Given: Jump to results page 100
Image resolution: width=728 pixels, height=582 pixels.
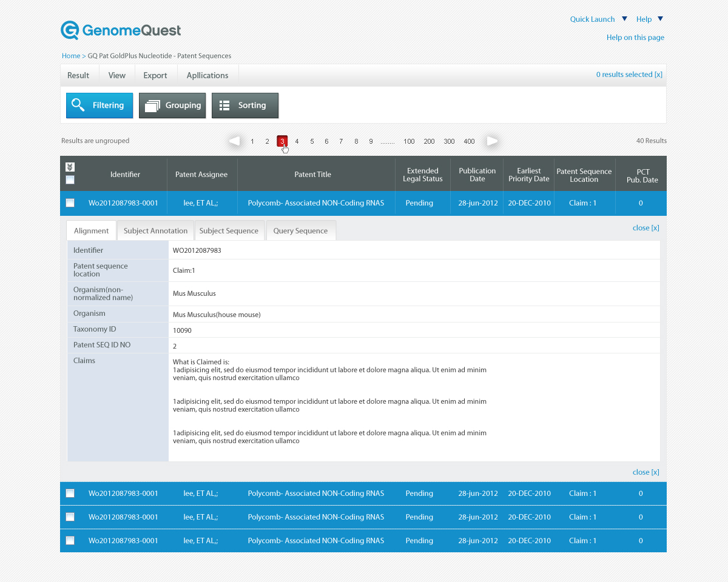Looking at the screenshot, I should pos(409,141).
